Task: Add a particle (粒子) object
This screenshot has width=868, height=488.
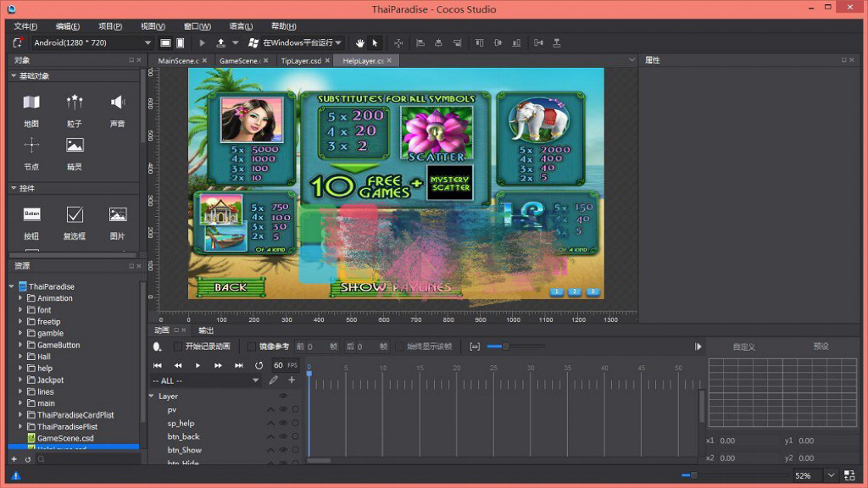Action: [75, 103]
